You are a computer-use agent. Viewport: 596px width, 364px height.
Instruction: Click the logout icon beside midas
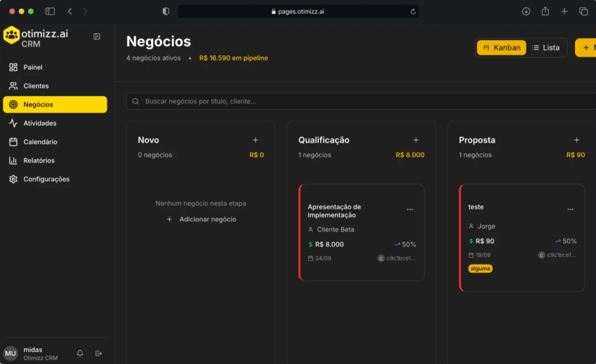(98, 353)
